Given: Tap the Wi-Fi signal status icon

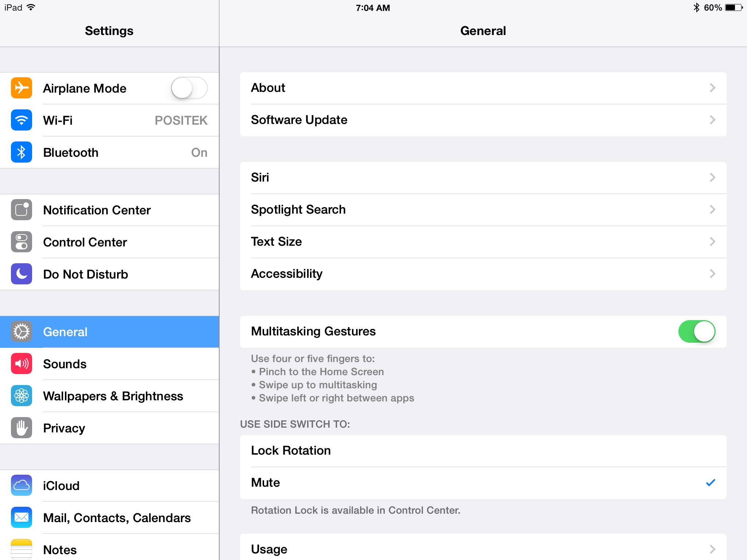Looking at the screenshot, I should click(31, 7).
